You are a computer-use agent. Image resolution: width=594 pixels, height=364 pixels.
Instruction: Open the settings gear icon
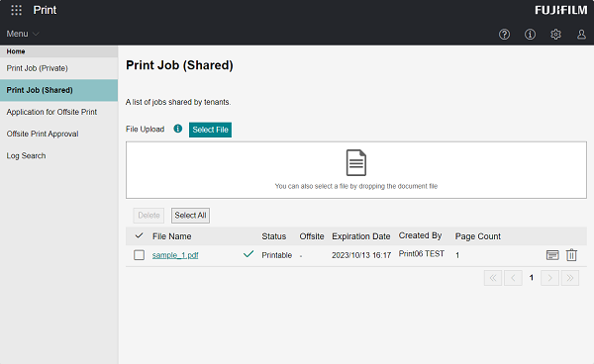(x=555, y=35)
